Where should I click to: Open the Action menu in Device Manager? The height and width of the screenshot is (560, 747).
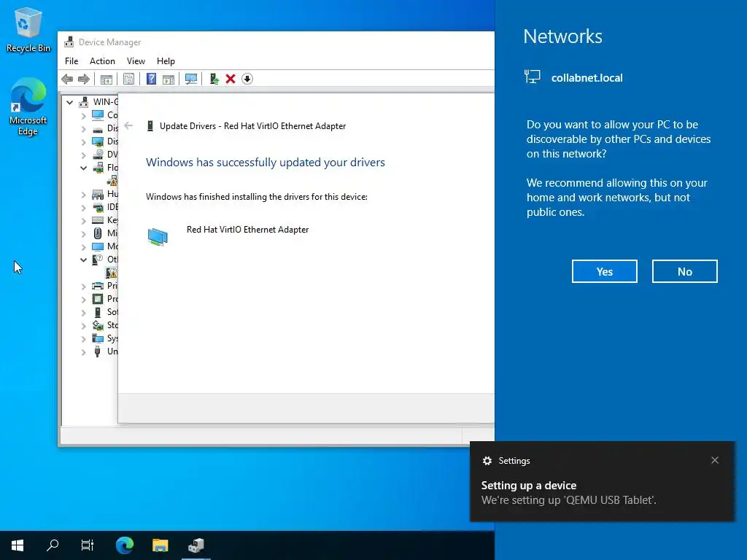[102, 61]
